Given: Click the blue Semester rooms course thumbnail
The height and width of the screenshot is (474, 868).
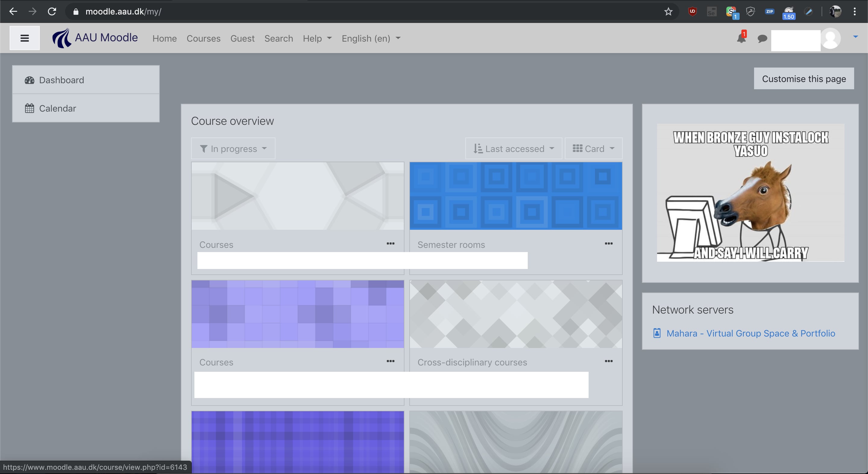Looking at the screenshot, I should click(x=516, y=196).
